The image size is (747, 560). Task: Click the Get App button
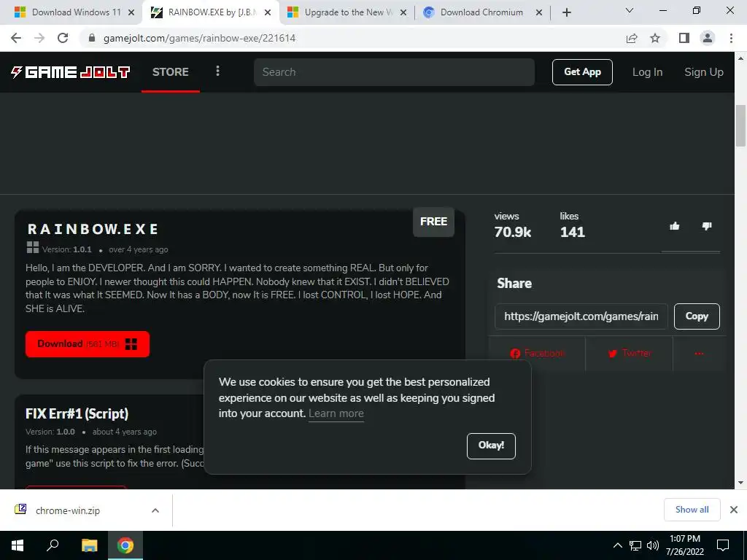[582, 72]
